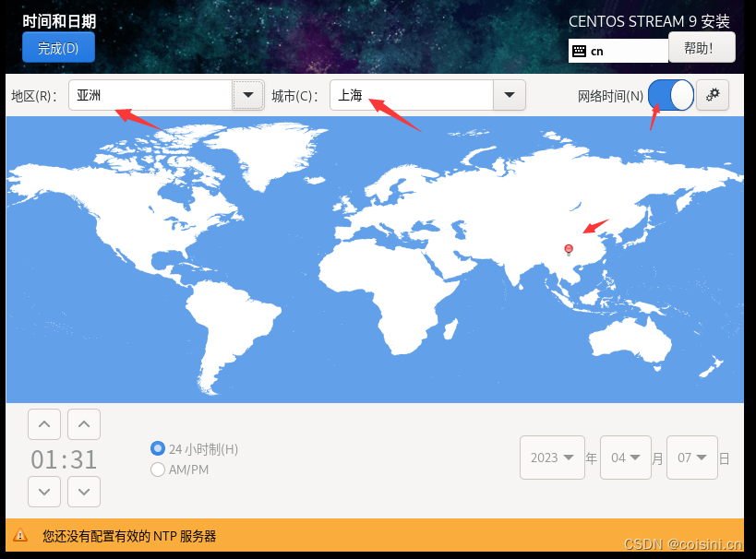Click the 您还没有配置有效的 NTP 服务器 warning text
This screenshot has width=756, height=559.
click(129, 536)
